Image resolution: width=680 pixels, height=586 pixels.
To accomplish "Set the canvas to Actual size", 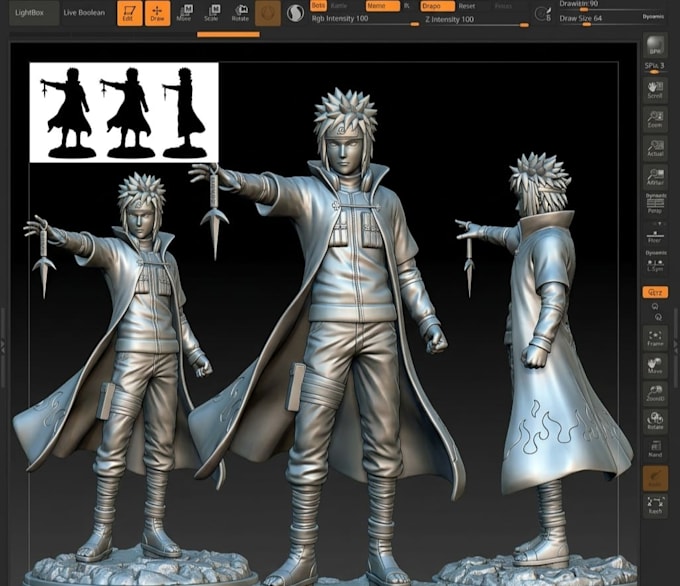I will point(655,147).
